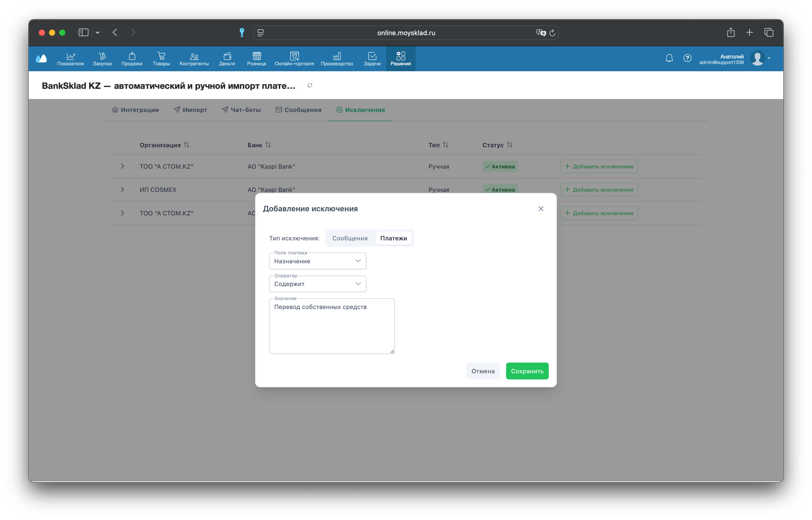
Task: Sort the table by Тип
Action: [x=438, y=145]
